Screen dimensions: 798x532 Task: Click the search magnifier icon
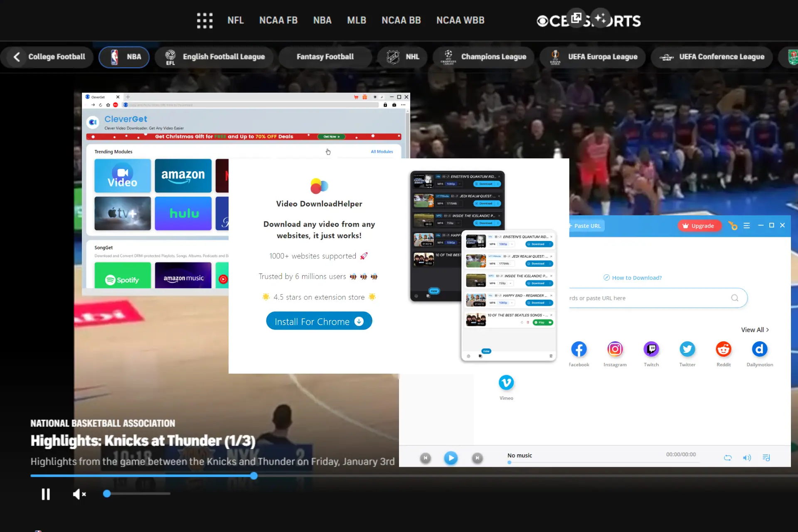point(735,298)
